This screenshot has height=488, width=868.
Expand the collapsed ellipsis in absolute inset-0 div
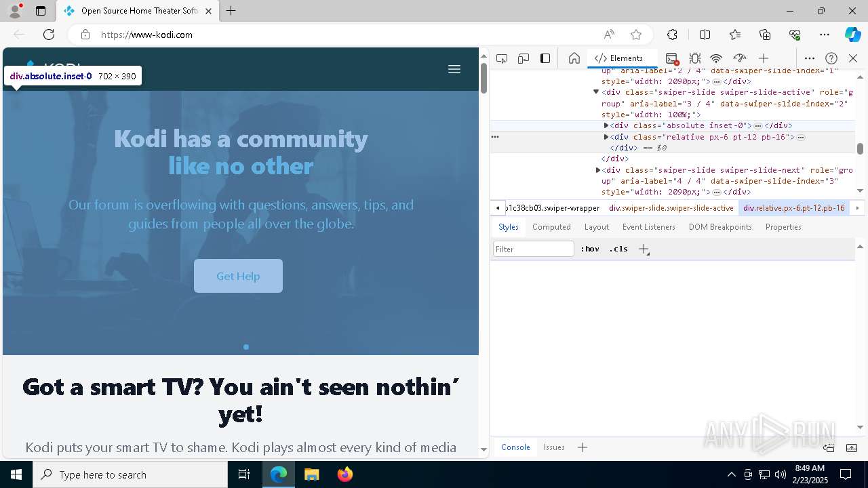pyautogui.click(x=758, y=126)
